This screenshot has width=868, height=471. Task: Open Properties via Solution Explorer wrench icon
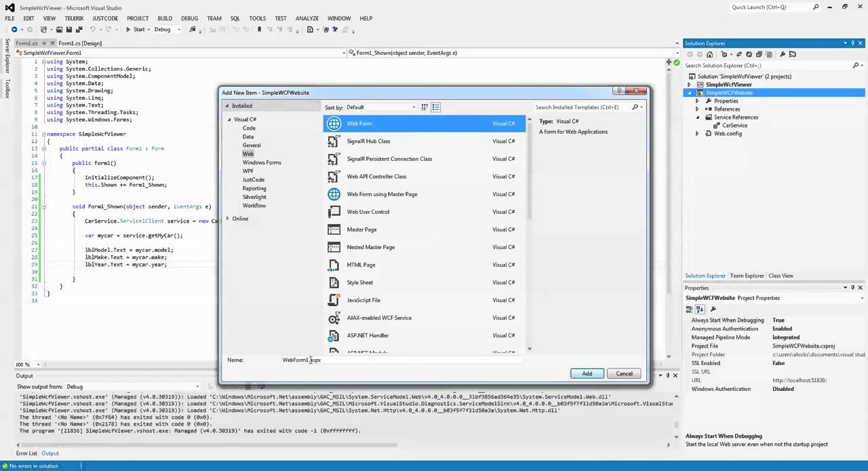(x=783, y=54)
